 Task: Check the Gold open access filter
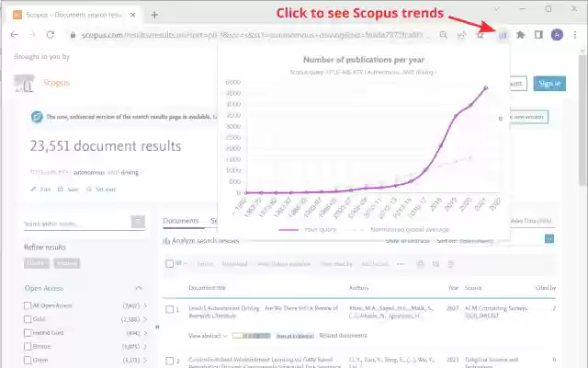28,319
